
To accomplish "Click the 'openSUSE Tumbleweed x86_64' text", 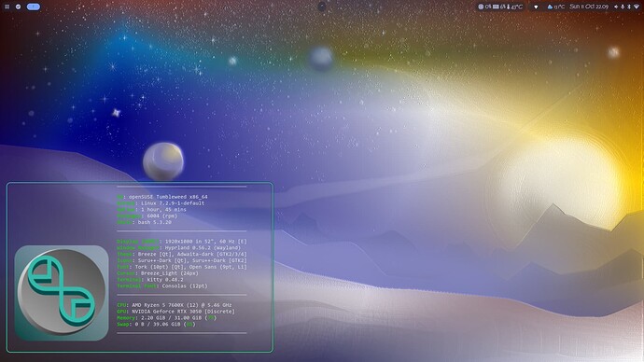I will click(168, 197).
